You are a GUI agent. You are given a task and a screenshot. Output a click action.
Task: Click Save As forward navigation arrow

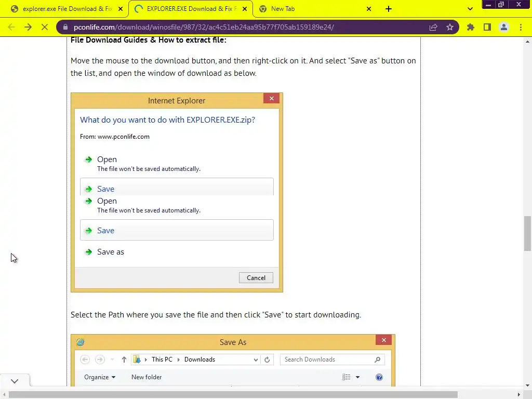(x=100, y=360)
